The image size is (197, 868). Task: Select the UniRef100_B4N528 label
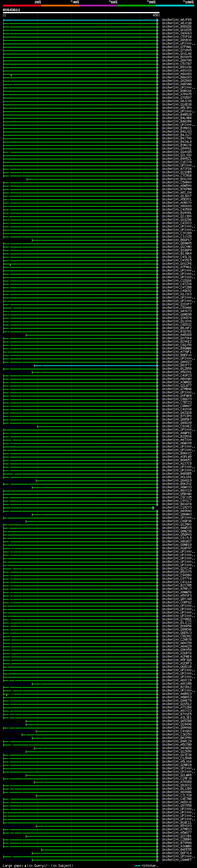click(177, 115)
